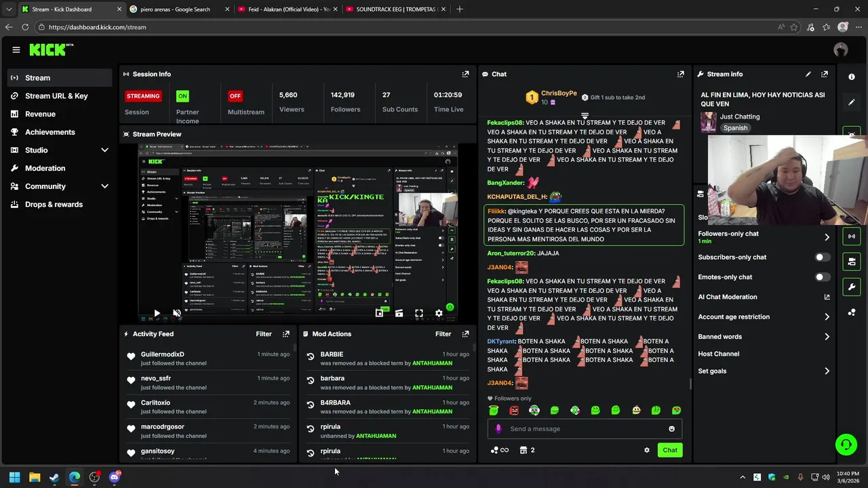Screen dimensions: 868x488
Task: Open Achievements page
Action: pyautogui.click(x=60, y=132)
